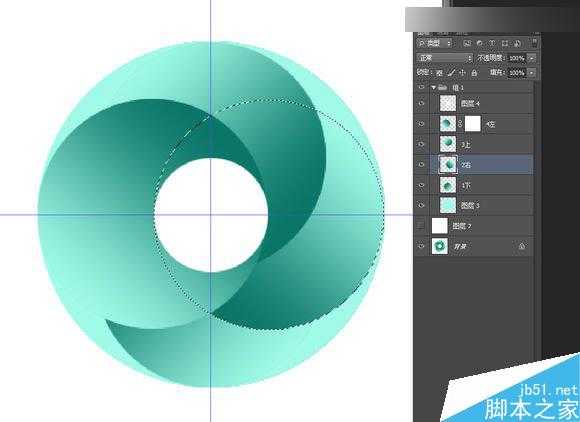Open the opacity slider arrow
Image resolution: width=580 pixels, height=422 pixels.
click(x=532, y=58)
